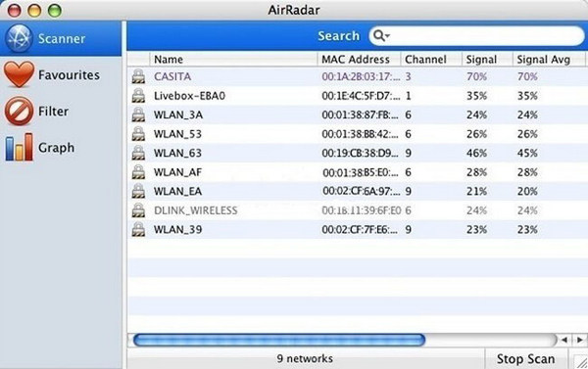Switch to the Favourites label

tap(69, 75)
